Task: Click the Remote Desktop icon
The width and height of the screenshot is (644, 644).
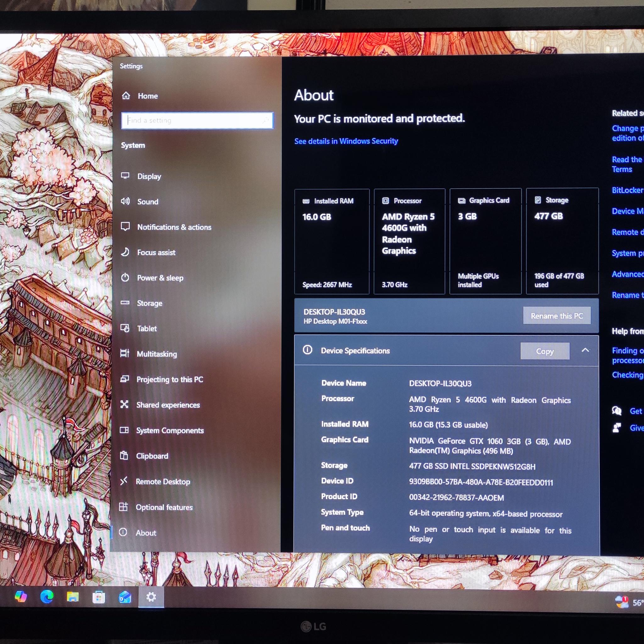Action: click(x=124, y=481)
